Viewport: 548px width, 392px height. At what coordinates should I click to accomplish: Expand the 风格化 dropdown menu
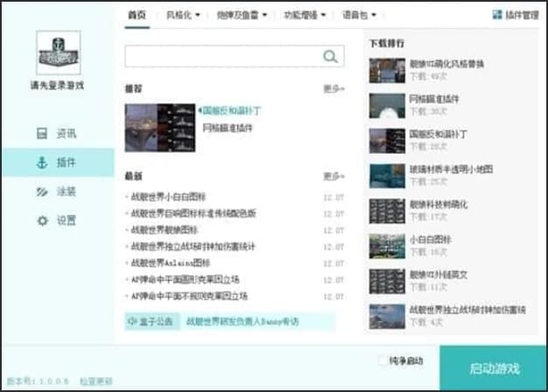pos(183,15)
